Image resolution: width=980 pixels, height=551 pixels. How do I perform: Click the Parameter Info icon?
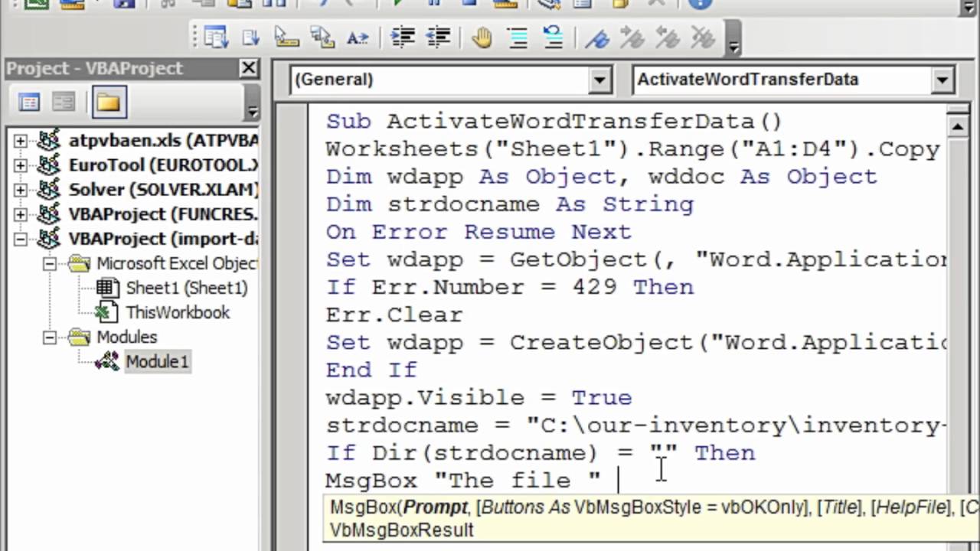322,37
